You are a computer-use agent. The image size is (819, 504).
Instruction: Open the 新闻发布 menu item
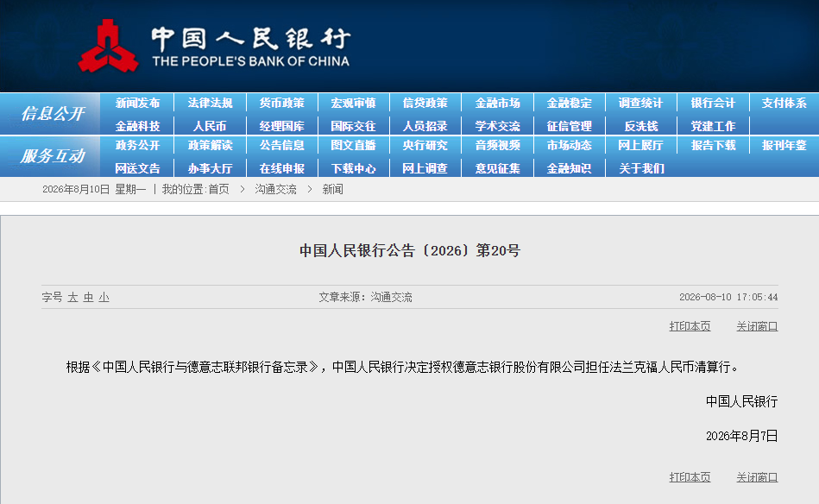pyautogui.click(x=137, y=103)
